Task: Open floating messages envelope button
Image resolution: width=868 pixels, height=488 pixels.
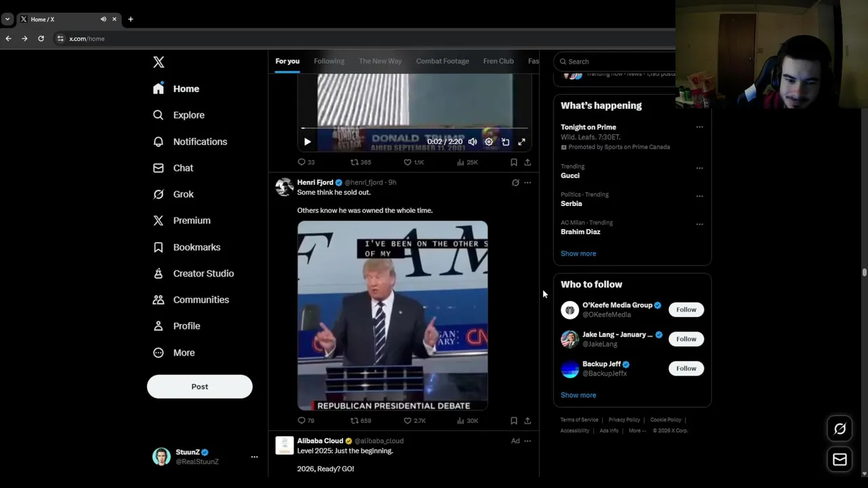Action: pos(840,460)
